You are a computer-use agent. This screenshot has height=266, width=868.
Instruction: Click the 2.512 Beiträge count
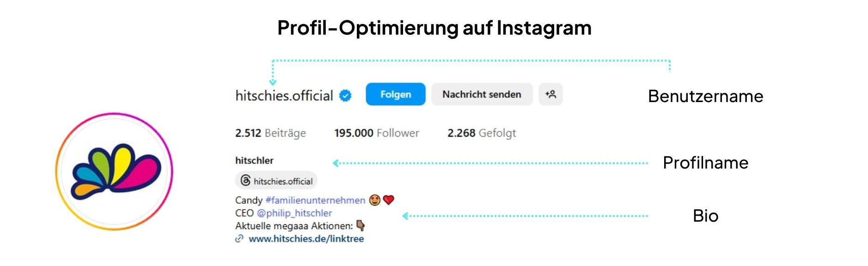click(x=270, y=133)
